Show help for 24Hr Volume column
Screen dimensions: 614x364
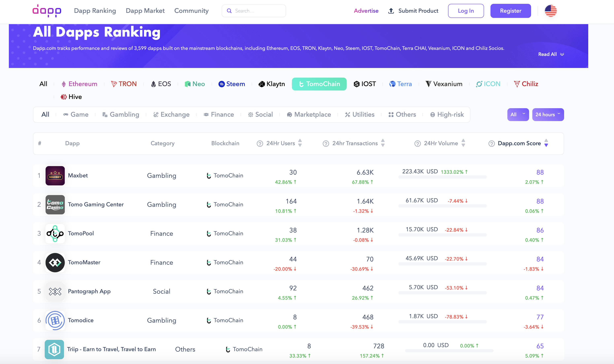[417, 144]
